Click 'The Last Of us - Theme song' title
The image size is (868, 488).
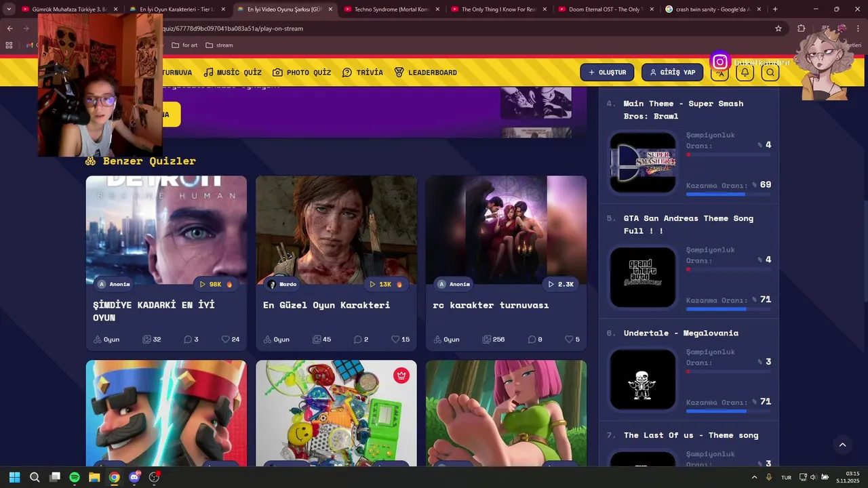pos(691,435)
